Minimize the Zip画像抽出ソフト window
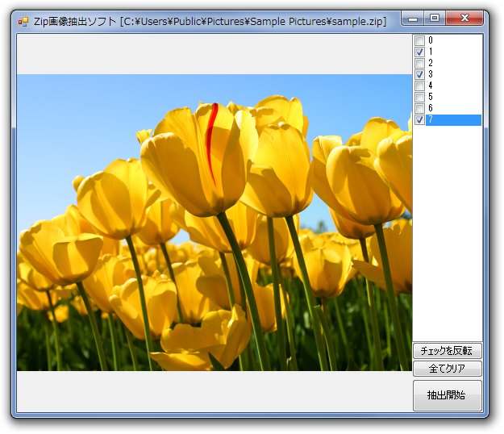 pos(413,19)
